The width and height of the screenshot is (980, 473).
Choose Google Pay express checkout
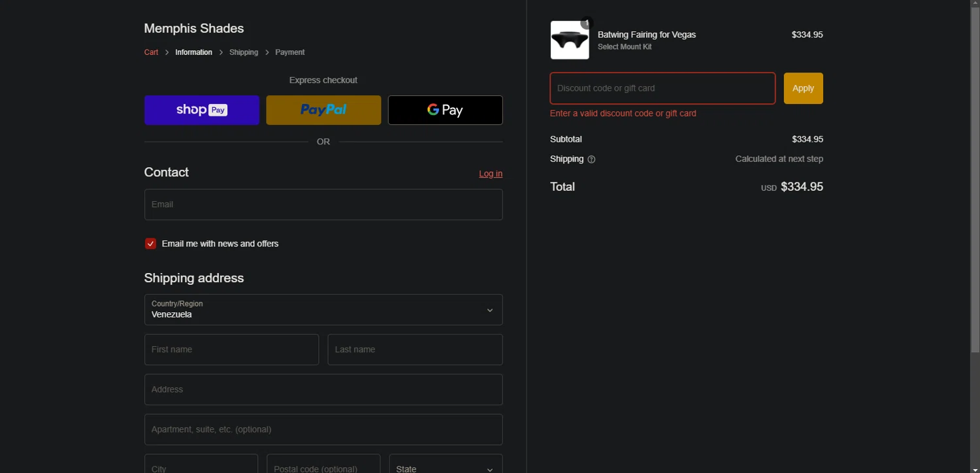[x=446, y=110]
